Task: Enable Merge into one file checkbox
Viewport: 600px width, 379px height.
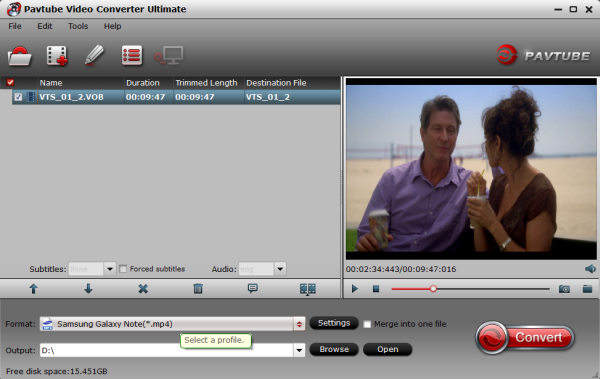Action: [367, 324]
